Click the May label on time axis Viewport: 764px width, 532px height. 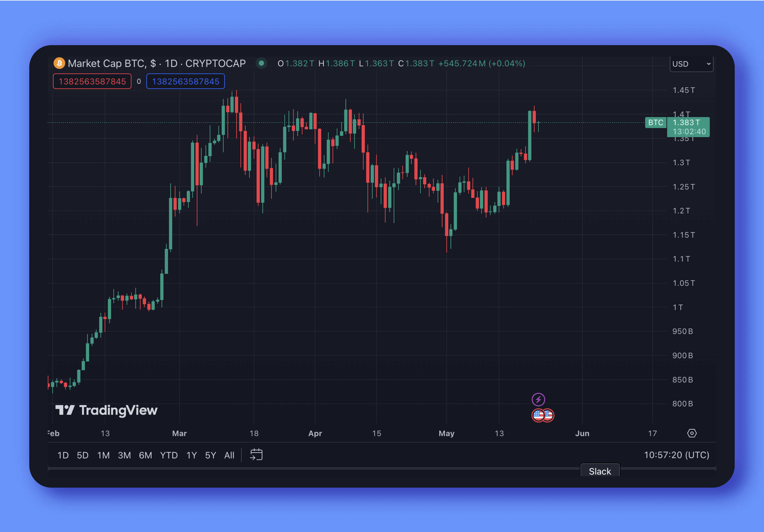click(446, 433)
